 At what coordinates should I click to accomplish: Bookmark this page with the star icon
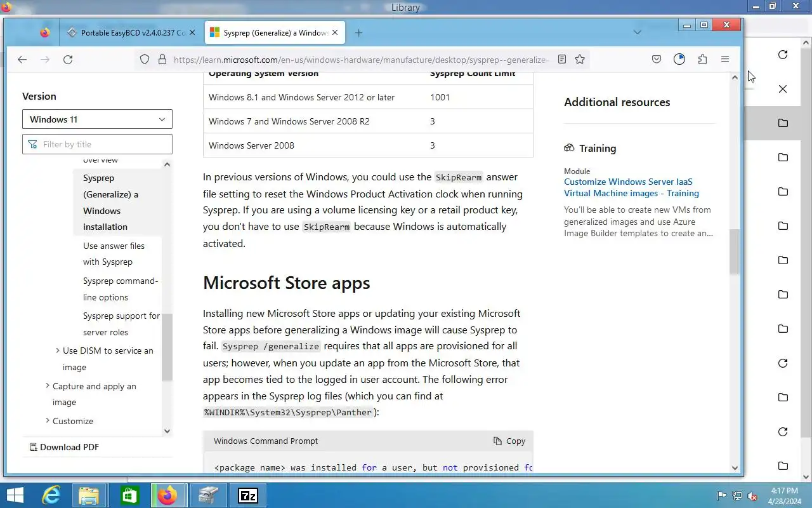point(580,59)
